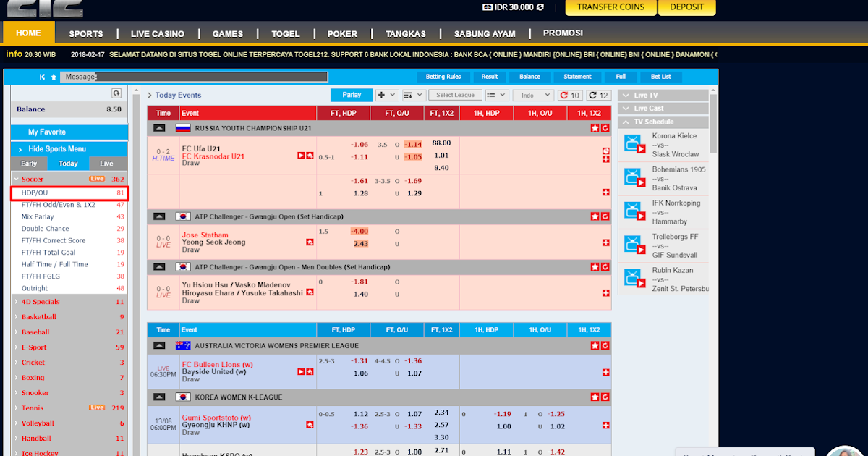Collapse Australia Victoria Womens Premier League

click(x=159, y=346)
